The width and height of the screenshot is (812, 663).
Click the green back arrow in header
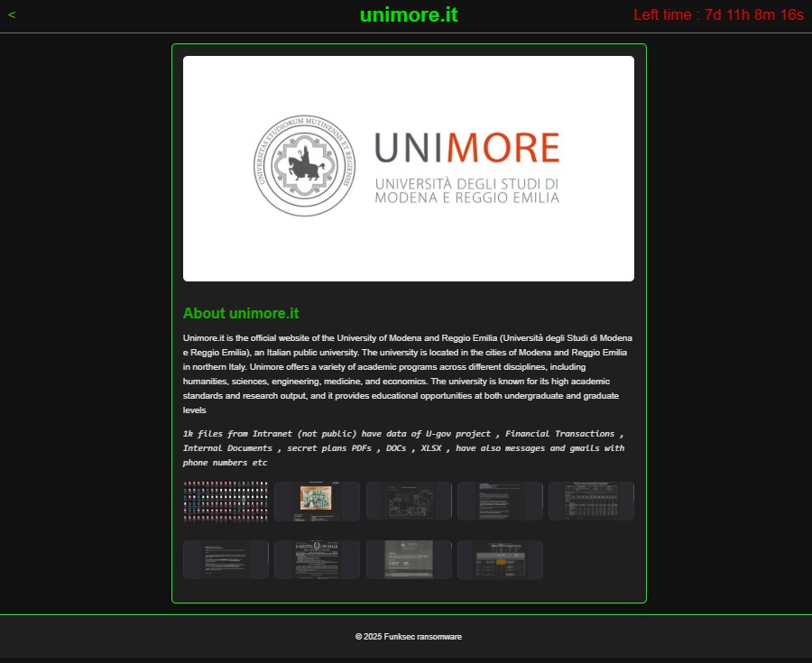pyautogui.click(x=11, y=14)
